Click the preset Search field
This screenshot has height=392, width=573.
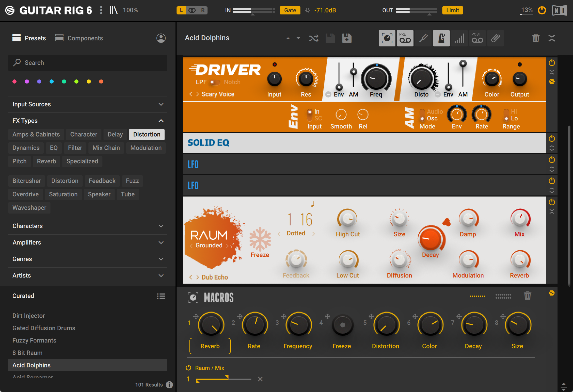88,63
